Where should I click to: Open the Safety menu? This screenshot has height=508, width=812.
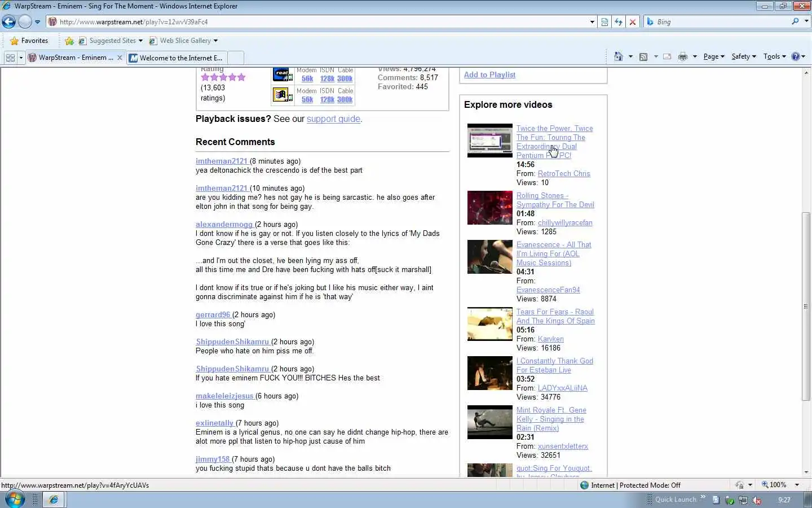click(744, 56)
